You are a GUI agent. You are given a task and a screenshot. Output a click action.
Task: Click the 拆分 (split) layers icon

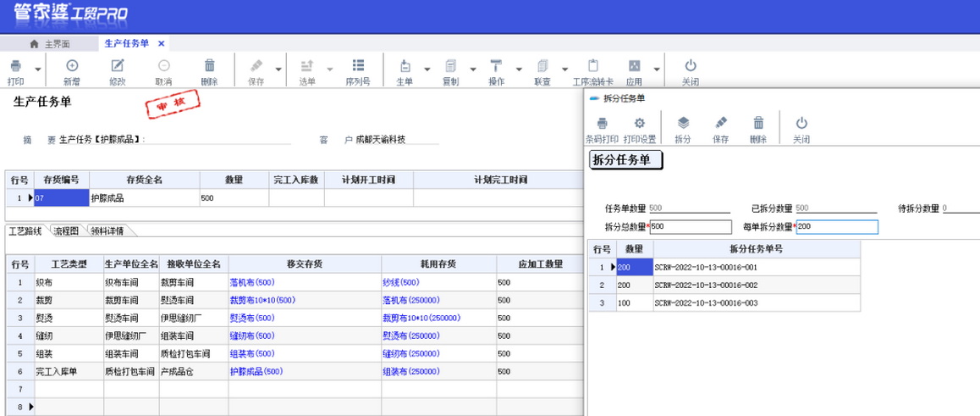pos(683,123)
